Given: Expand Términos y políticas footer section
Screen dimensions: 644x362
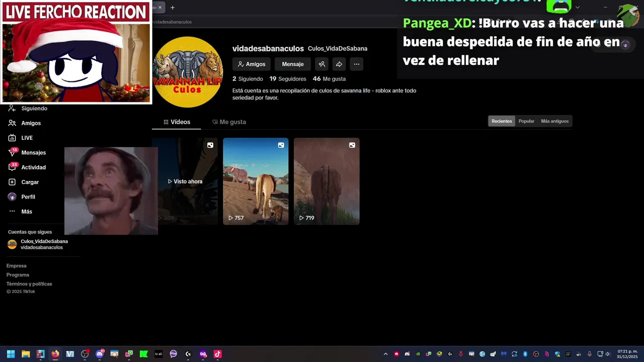Looking at the screenshot, I should [x=29, y=284].
